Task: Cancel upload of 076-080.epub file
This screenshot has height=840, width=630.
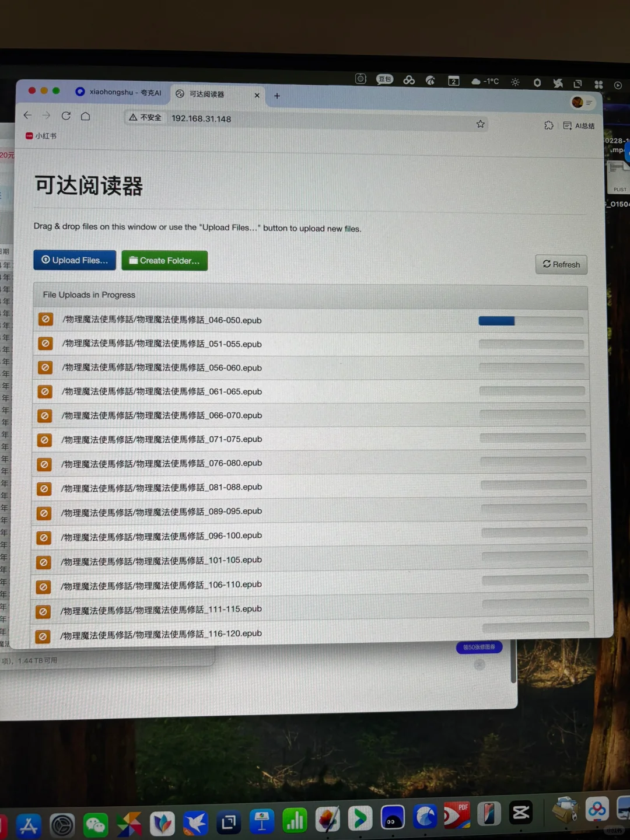Action: tap(44, 464)
